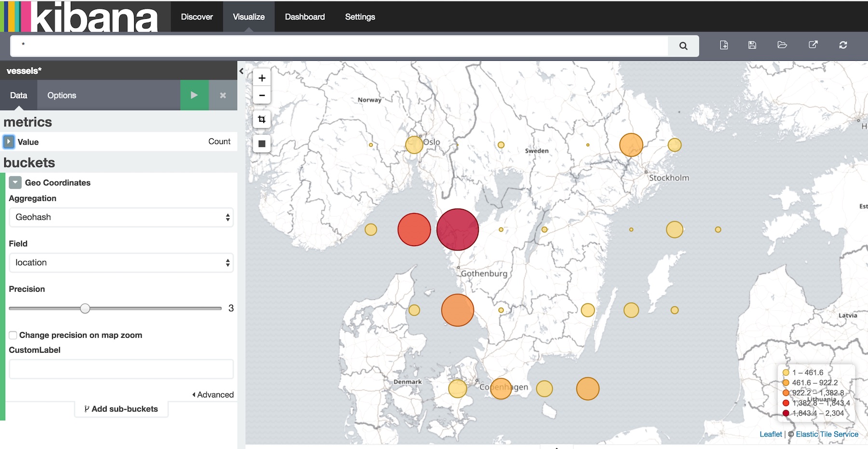Open the Aggregation Geohash dropdown
The width and height of the screenshot is (868, 449).
click(121, 217)
